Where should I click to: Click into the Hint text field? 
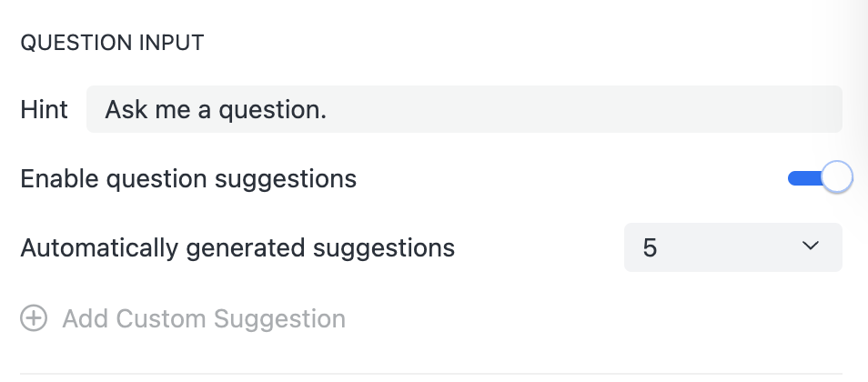464,110
